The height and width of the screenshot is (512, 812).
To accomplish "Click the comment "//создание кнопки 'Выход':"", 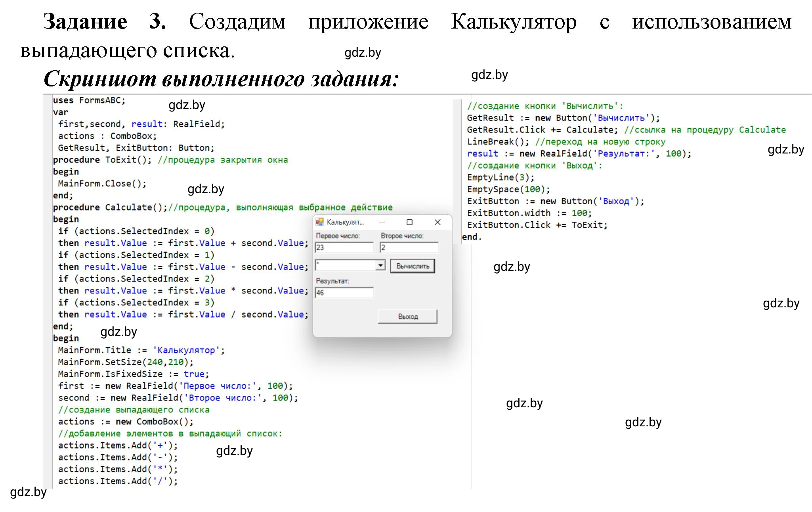I will point(535,165).
